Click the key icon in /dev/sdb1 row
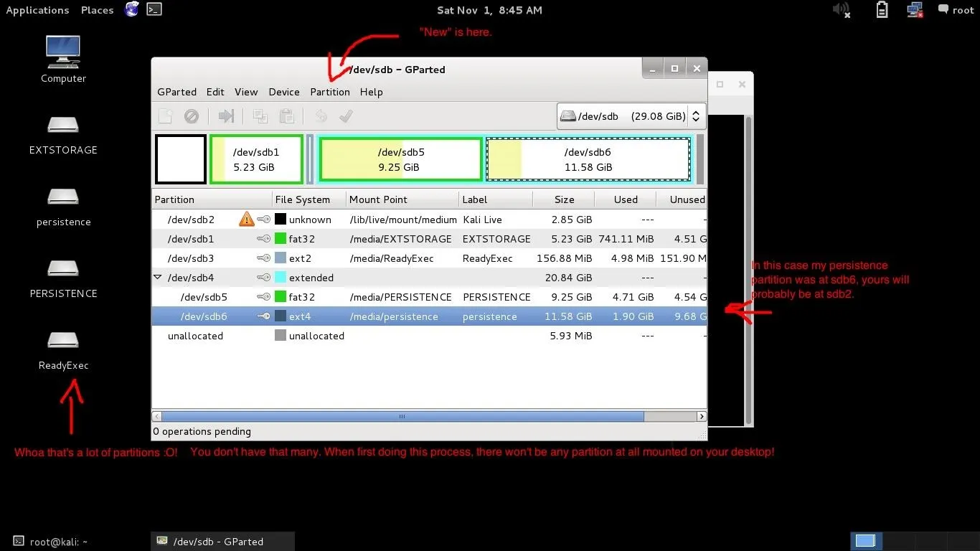The height and width of the screenshot is (551, 980). pyautogui.click(x=264, y=239)
